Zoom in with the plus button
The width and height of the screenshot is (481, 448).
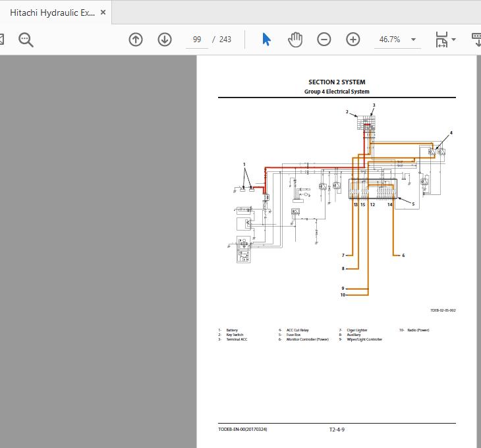click(353, 40)
